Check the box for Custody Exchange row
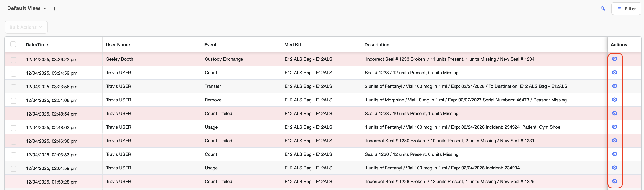644x190 pixels. [13, 60]
